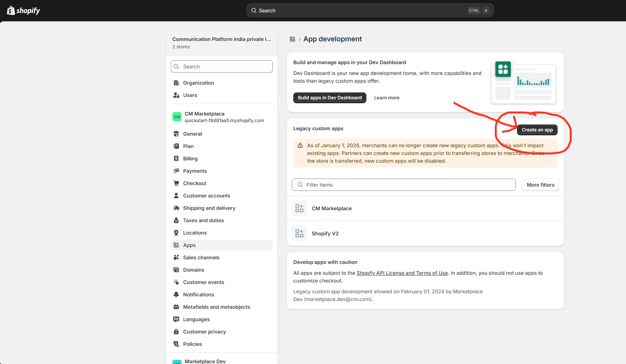
Task: Click the Shopify logo in header
Action: 24,10
